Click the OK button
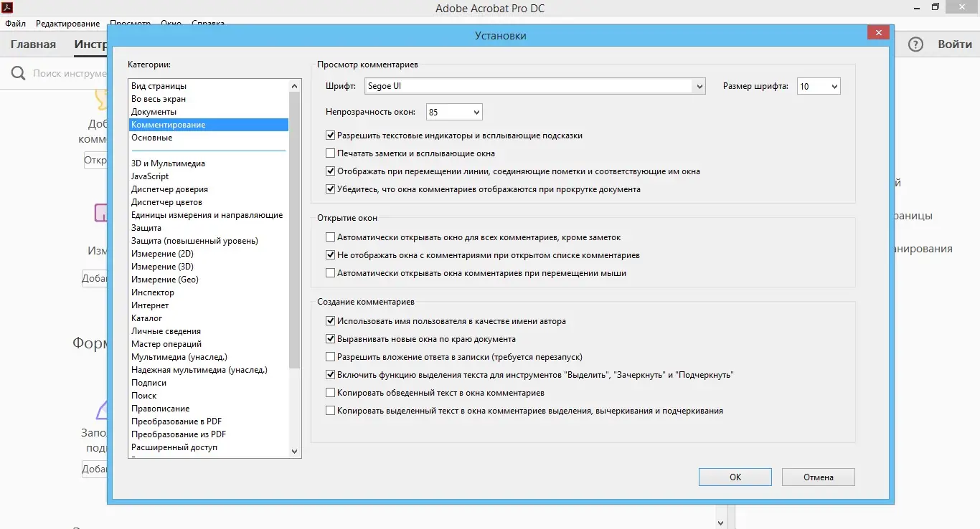 pyautogui.click(x=735, y=477)
